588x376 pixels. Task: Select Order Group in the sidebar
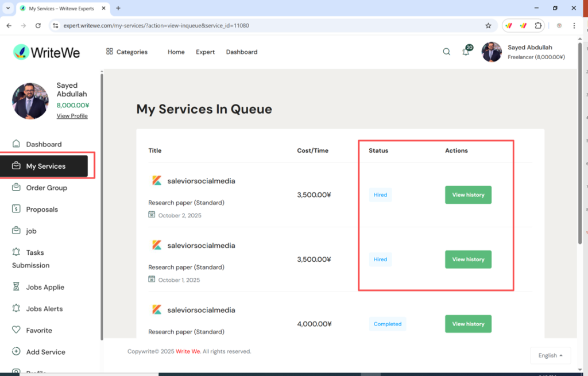point(47,188)
